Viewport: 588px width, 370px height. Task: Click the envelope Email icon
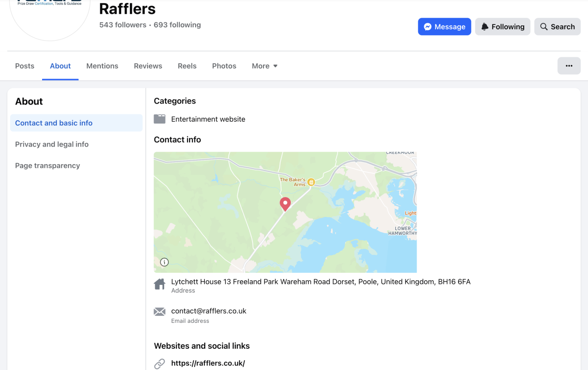pos(159,312)
